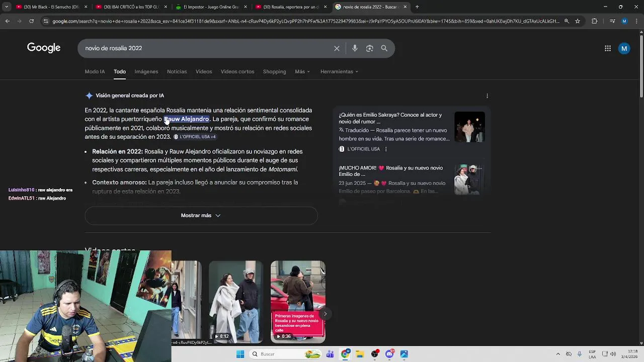644x362 pixels.
Task: Play the 0:36 short video thumbnail
Action: [x=298, y=302]
